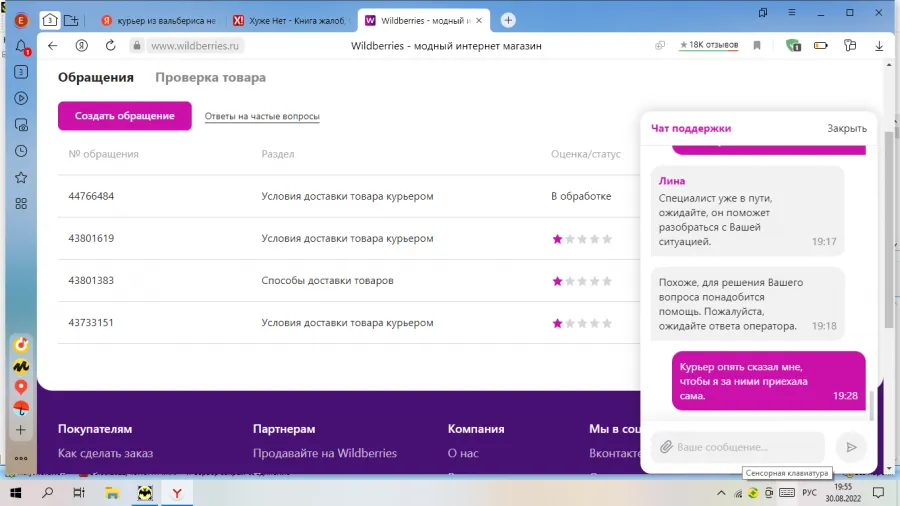Open the video play sidebar icon
900x506 pixels.
point(21,98)
